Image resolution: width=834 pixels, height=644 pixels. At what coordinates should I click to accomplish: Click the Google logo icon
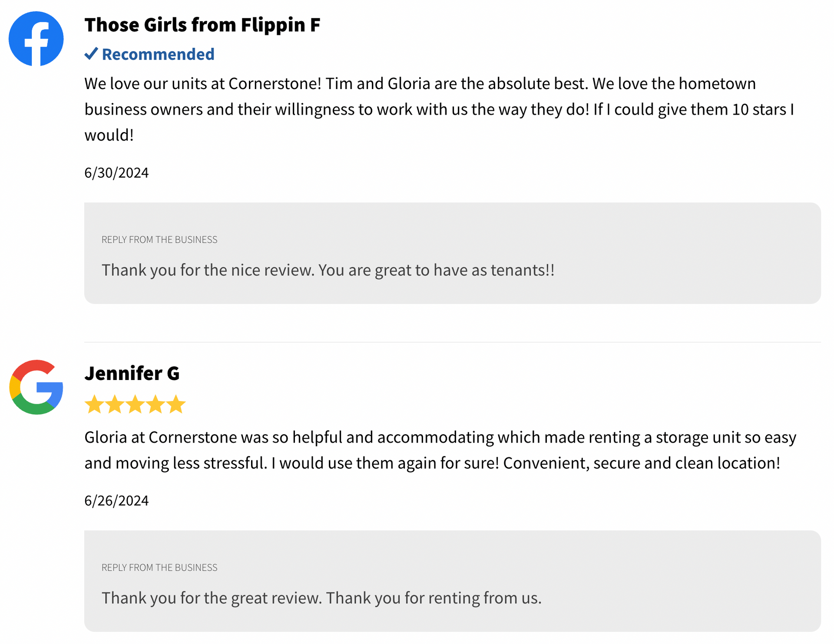click(x=36, y=387)
